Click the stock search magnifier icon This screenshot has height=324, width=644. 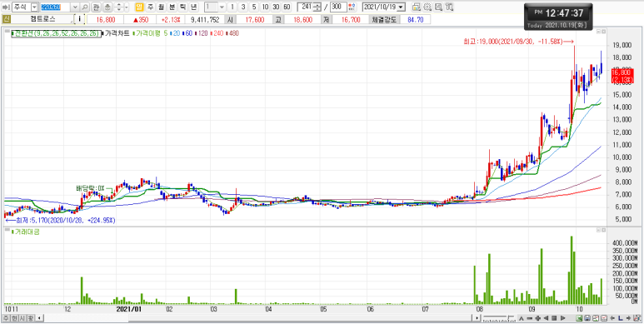point(85,7)
